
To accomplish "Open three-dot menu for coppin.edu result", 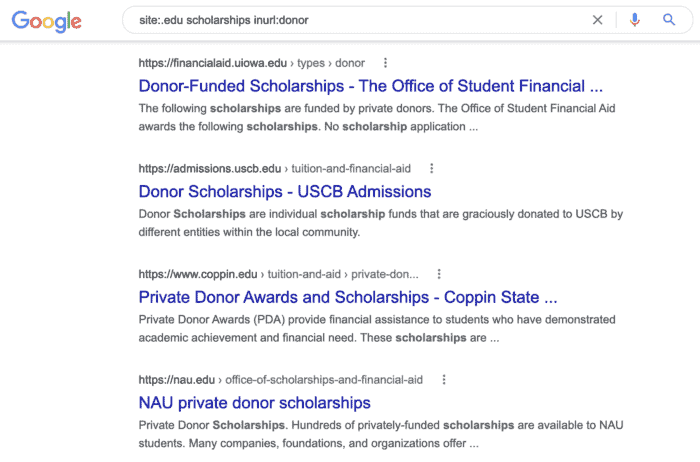I will click(439, 274).
